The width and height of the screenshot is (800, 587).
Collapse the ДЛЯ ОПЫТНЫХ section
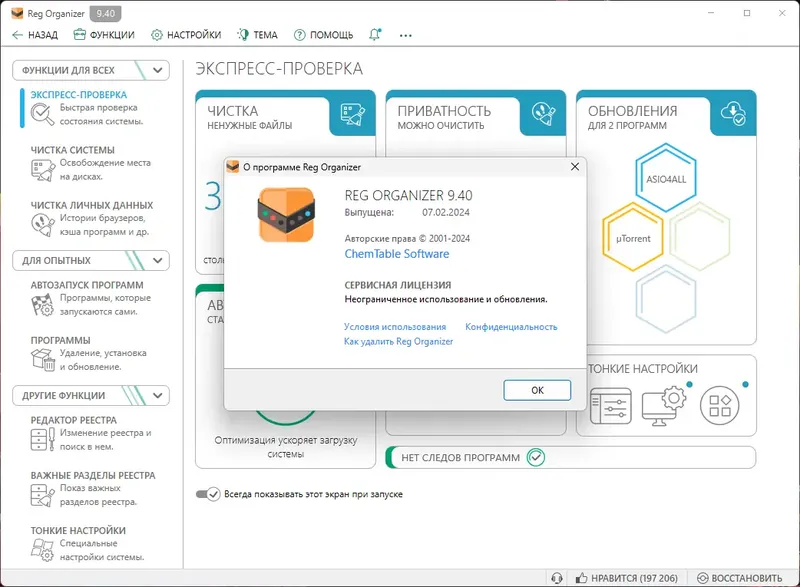click(x=157, y=261)
